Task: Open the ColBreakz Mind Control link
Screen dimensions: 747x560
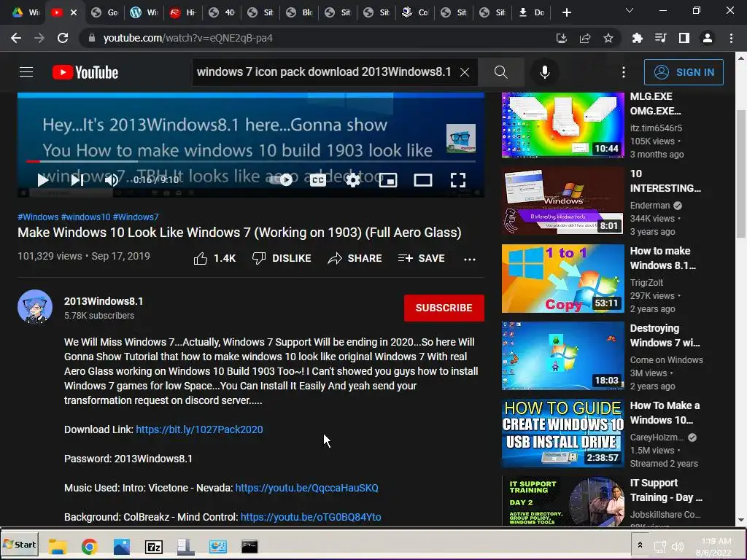Action: click(311, 517)
